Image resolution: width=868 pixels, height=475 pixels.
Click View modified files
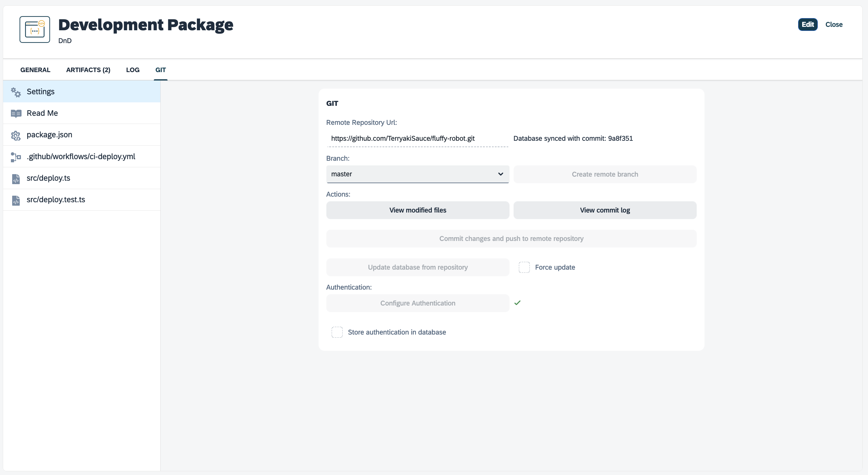pos(417,210)
